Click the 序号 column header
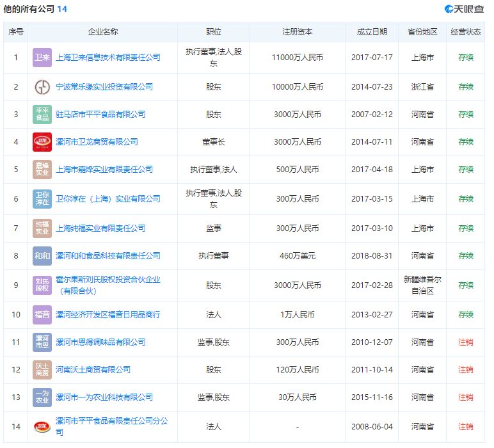The width and height of the screenshot is (494, 448). click(x=16, y=32)
